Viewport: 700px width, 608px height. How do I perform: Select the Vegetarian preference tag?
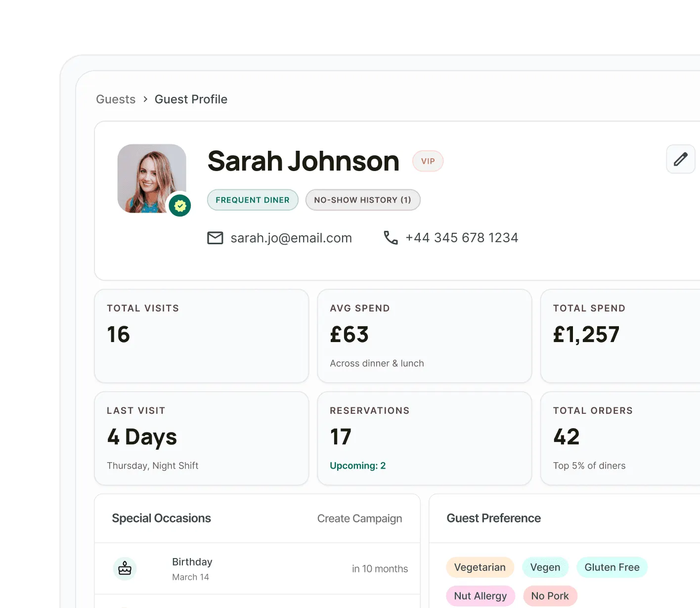[x=480, y=567]
